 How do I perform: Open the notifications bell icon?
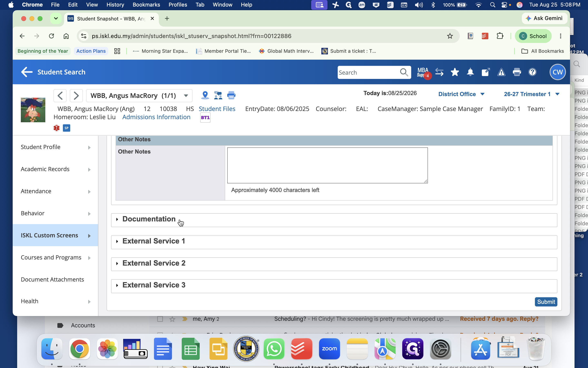[470, 72]
